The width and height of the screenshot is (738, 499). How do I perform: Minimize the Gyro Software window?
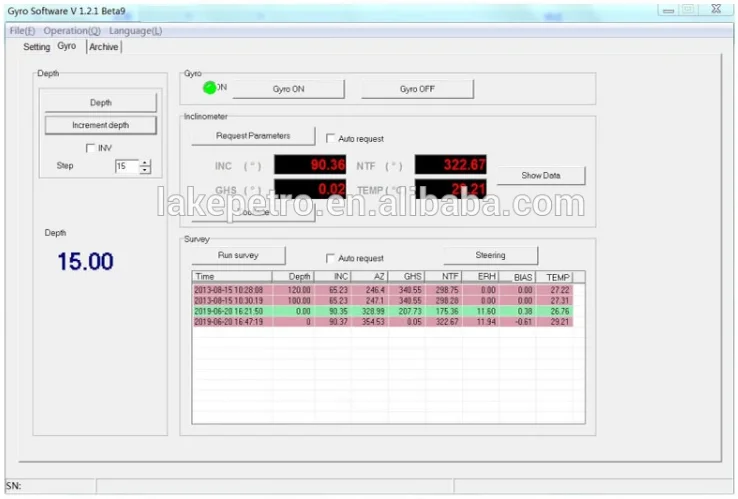click(x=668, y=9)
